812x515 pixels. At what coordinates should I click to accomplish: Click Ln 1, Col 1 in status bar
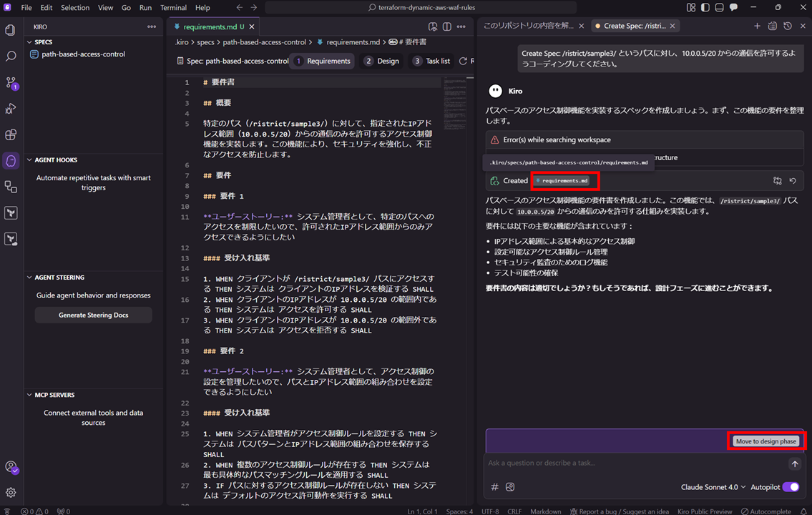tap(422, 511)
